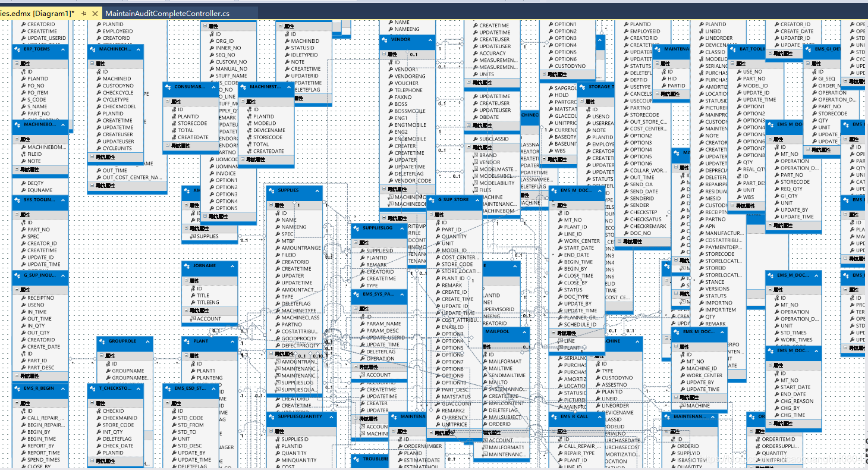
Task: Select BOSSMOBILE property in VENDOR
Action: click(x=410, y=111)
